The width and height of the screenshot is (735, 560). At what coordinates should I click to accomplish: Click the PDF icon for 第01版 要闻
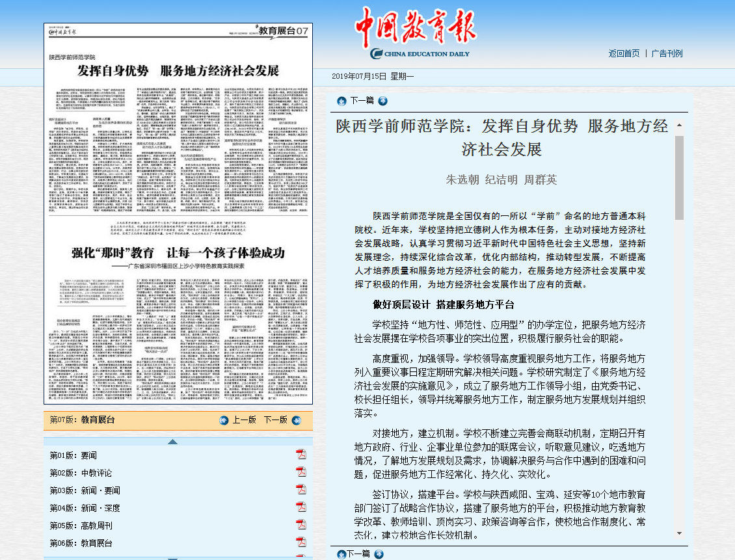(x=301, y=454)
